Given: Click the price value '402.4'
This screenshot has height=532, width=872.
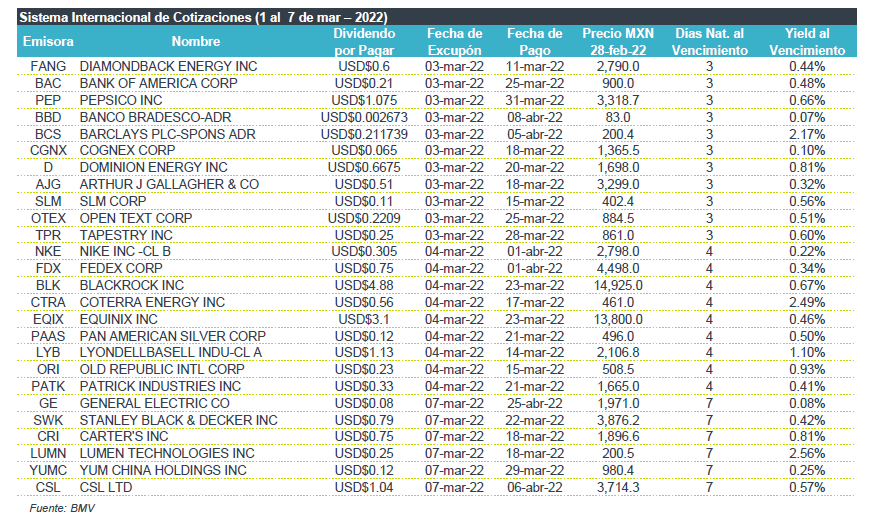Looking at the screenshot, I should [x=618, y=201].
